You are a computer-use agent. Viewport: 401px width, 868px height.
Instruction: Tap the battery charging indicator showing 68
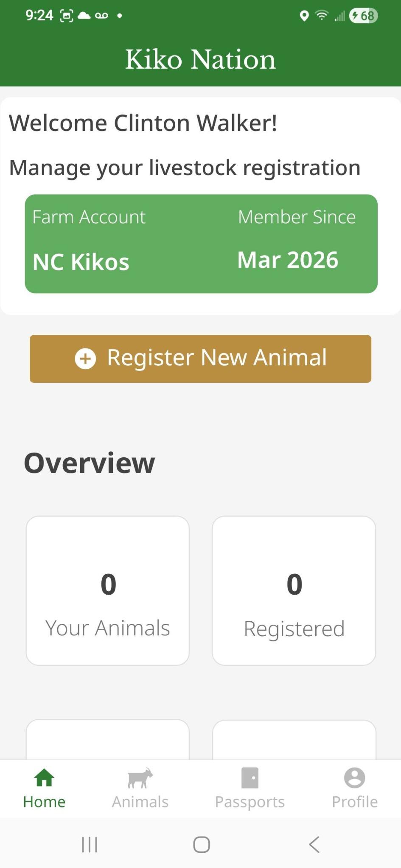362,15
